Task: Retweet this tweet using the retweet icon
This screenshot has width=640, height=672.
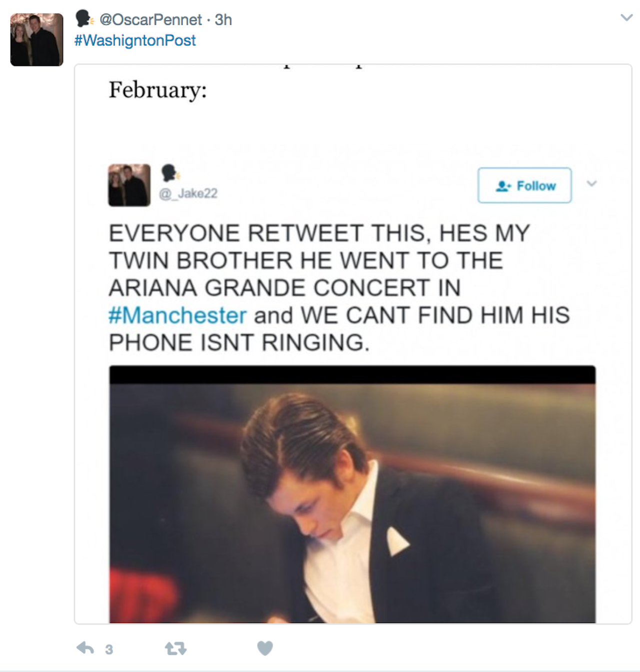Action: [x=175, y=649]
